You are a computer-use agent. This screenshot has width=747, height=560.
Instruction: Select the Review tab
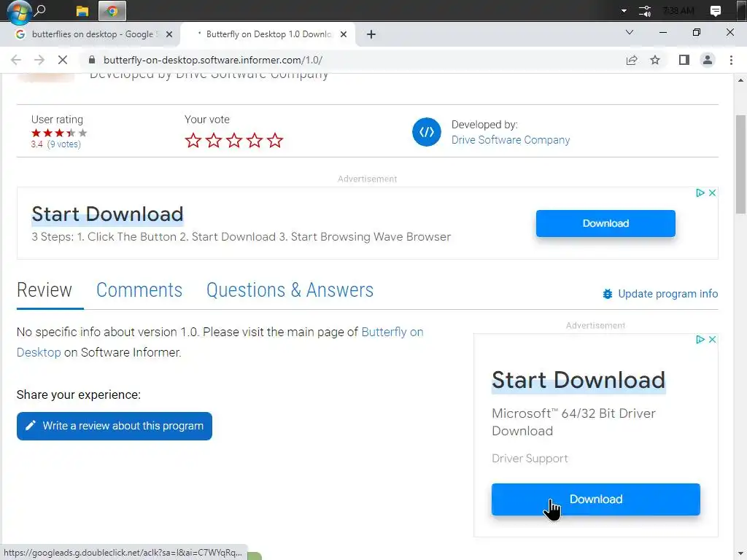(44, 290)
